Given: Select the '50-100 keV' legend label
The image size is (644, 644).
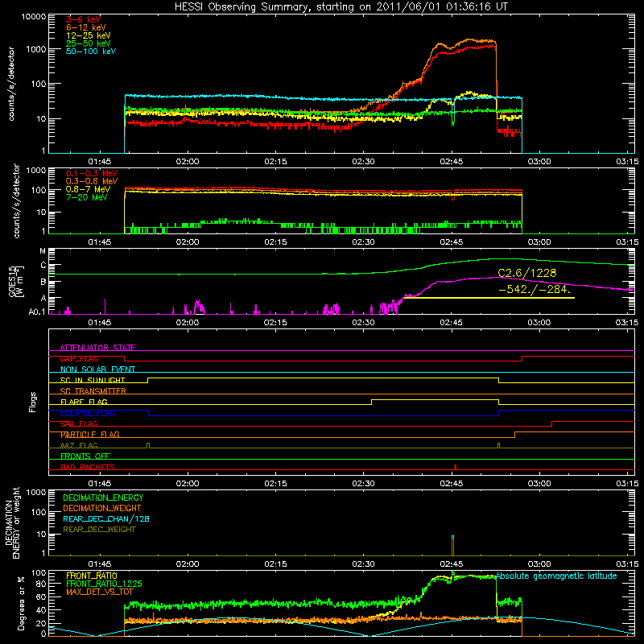Looking at the screenshot, I should [91, 52].
